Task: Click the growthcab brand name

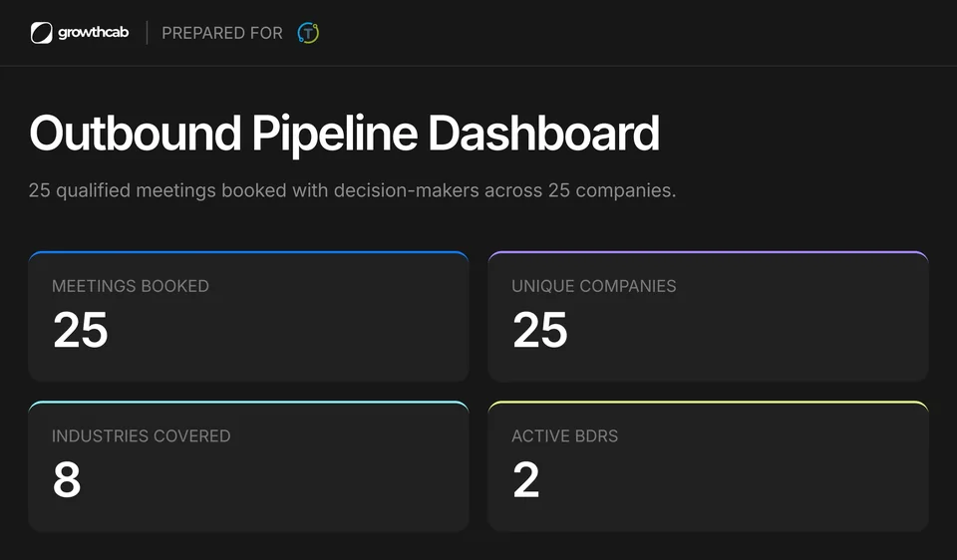Action: click(94, 32)
